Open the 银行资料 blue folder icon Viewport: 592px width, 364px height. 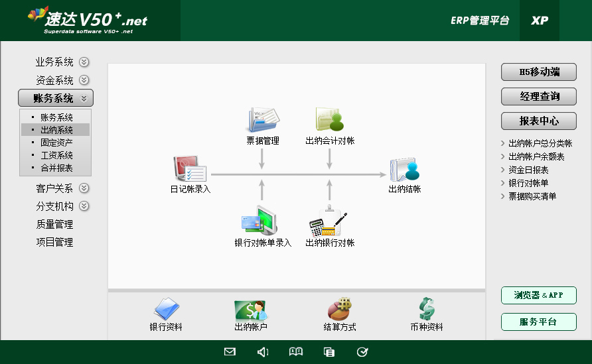point(166,309)
